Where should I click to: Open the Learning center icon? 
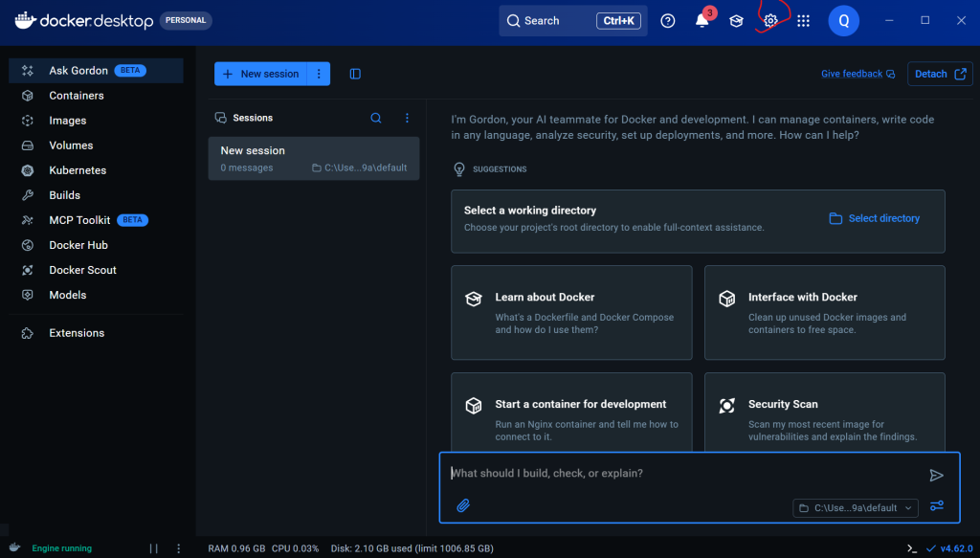pyautogui.click(x=736, y=21)
